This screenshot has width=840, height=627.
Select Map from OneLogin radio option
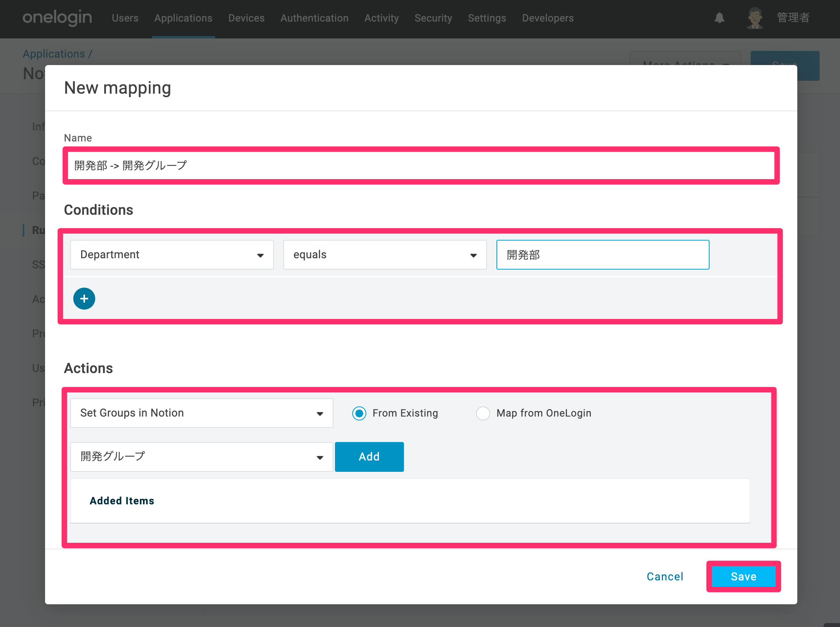483,413
